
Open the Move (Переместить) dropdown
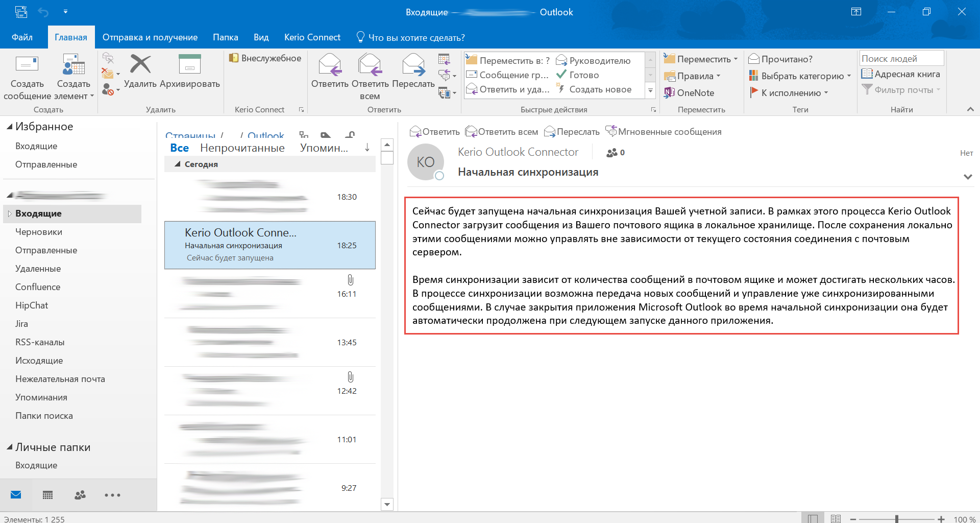click(x=700, y=59)
